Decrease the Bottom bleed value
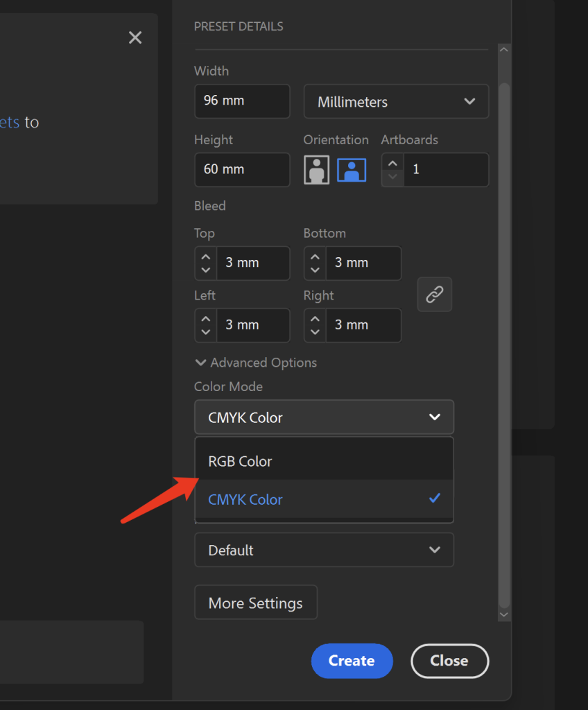Screen dimensions: 588x710 click(315, 270)
